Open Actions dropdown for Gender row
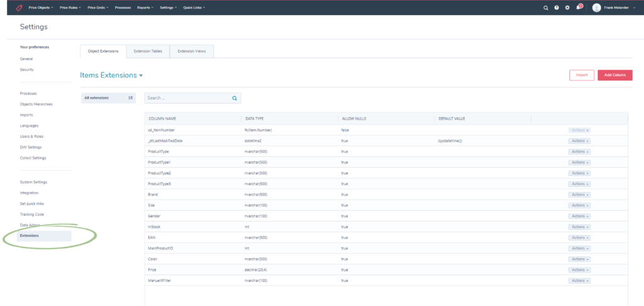 [579, 216]
